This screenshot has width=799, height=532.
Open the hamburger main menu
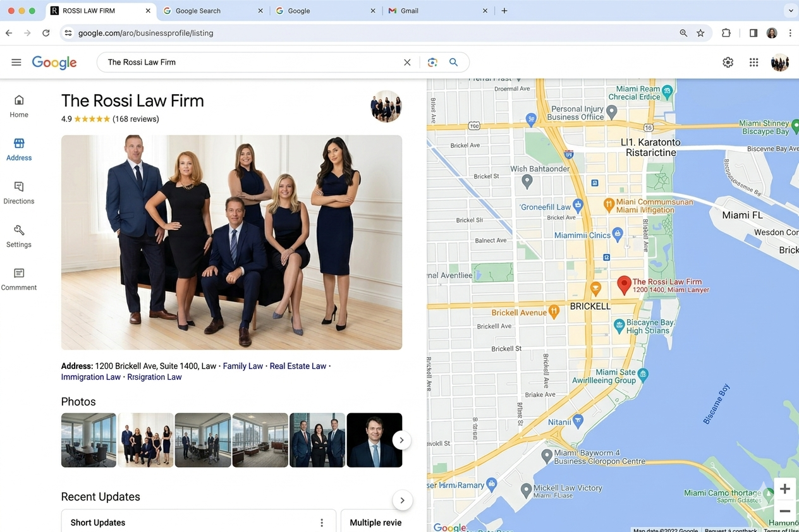pyautogui.click(x=16, y=62)
